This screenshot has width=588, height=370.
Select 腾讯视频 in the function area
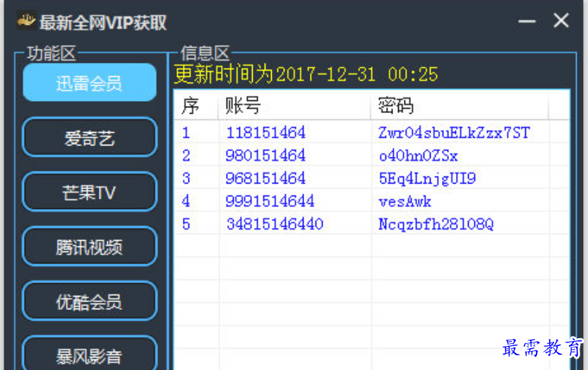(x=90, y=246)
